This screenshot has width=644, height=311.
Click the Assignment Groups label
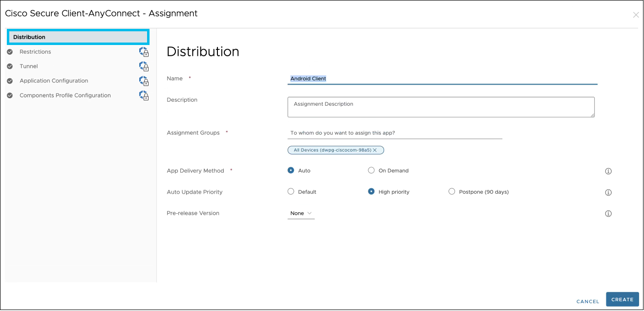[x=193, y=133]
